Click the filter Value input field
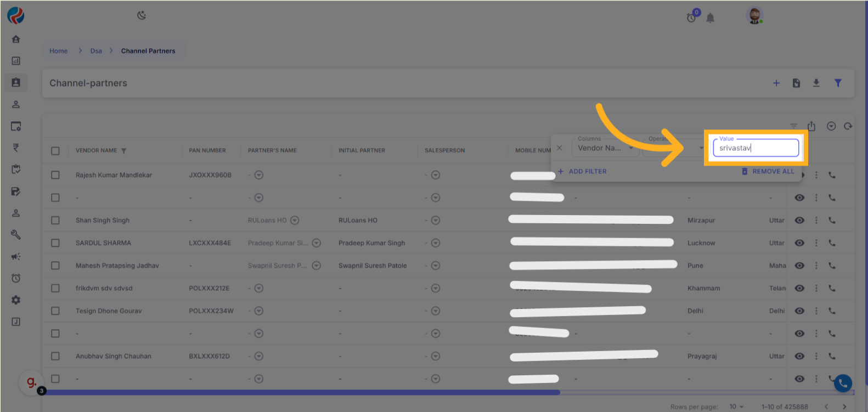 755,148
